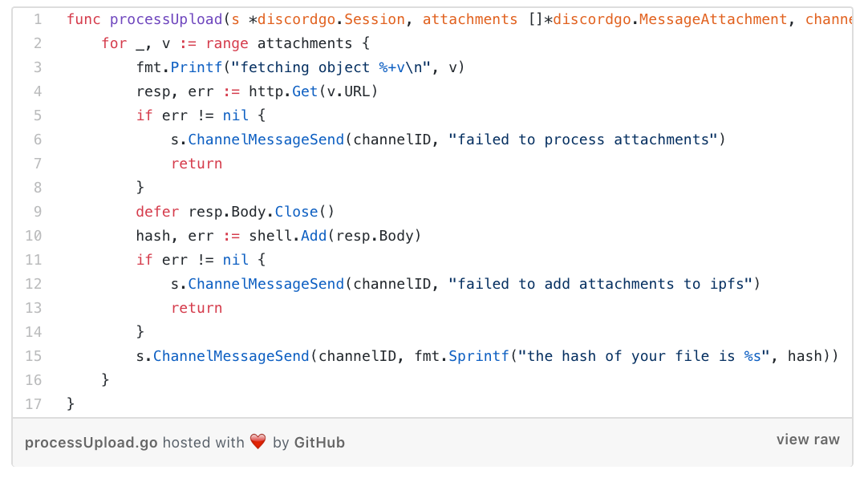
Task: Click the red heart icon in the footer
Action: point(258,441)
